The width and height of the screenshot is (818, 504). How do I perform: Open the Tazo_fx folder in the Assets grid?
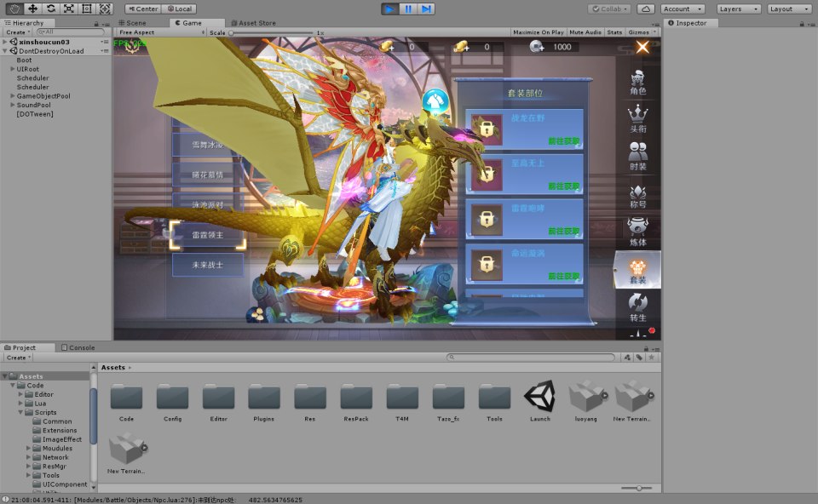448,402
